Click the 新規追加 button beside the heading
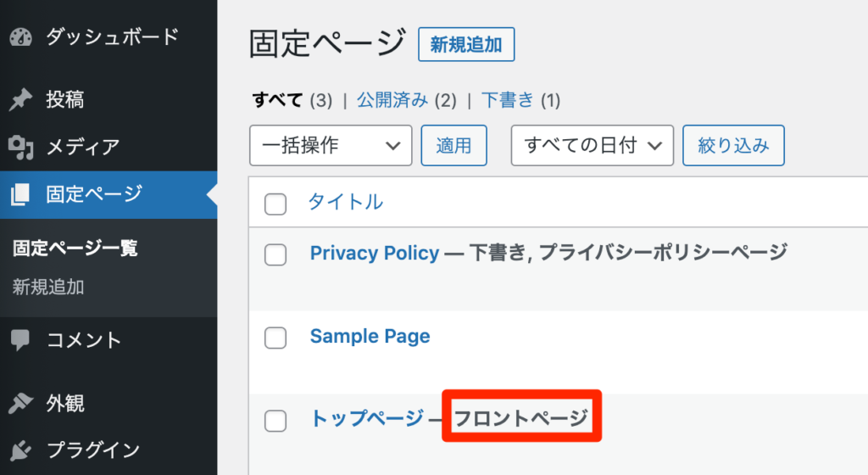Image resolution: width=868 pixels, height=475 pixels. tap(466, 44)
